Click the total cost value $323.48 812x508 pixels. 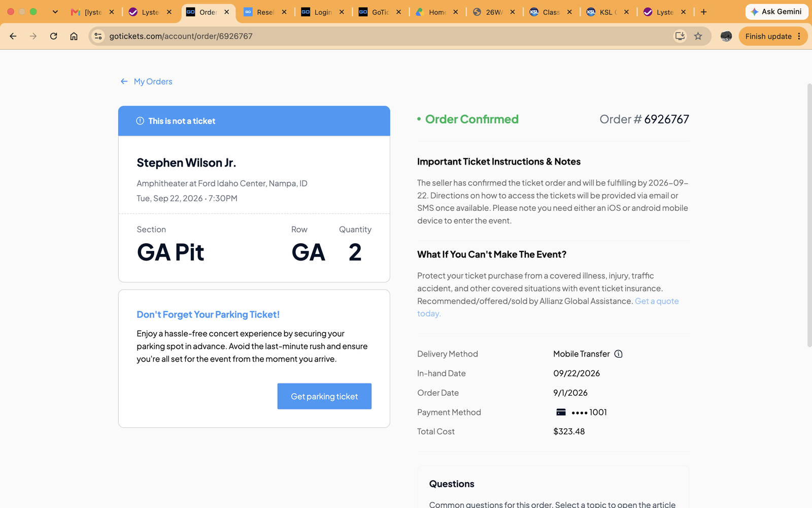click(569, 431)
